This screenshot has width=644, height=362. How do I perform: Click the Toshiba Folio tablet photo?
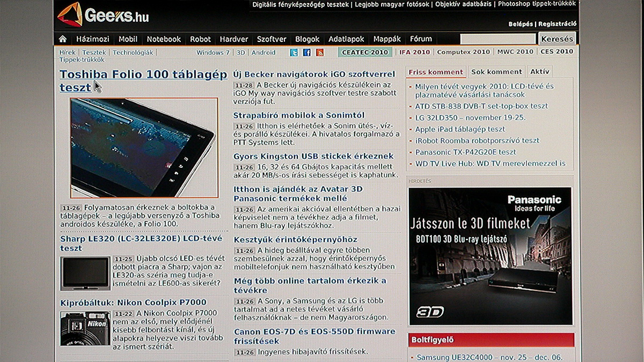click(144, 147)
